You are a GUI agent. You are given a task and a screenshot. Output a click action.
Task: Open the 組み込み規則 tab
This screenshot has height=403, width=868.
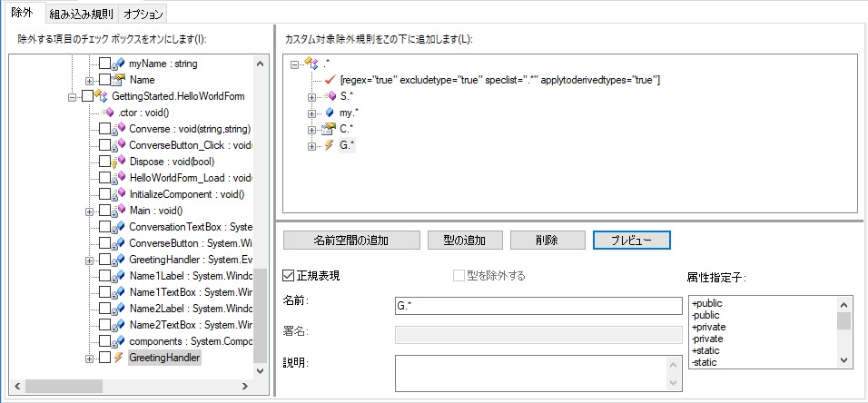pos(82,15)
